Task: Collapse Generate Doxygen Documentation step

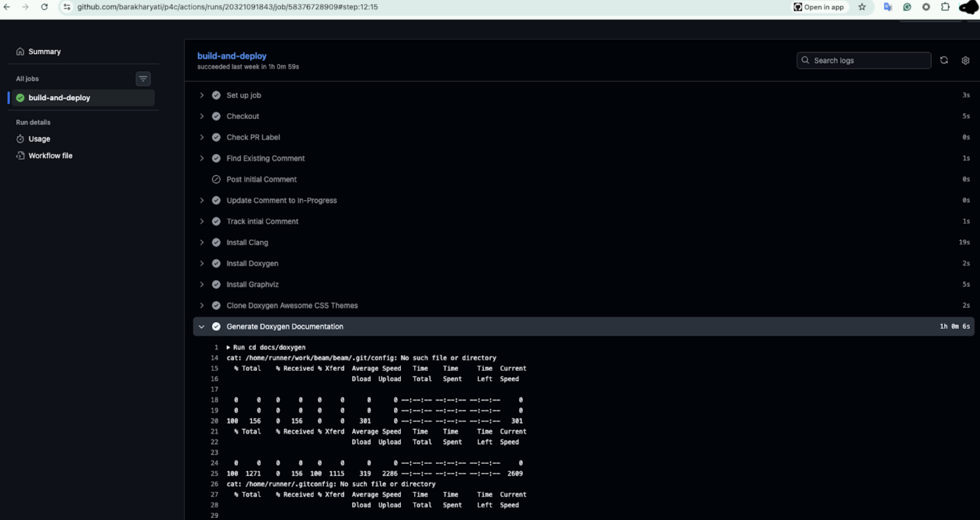Action: click(201, 326)
